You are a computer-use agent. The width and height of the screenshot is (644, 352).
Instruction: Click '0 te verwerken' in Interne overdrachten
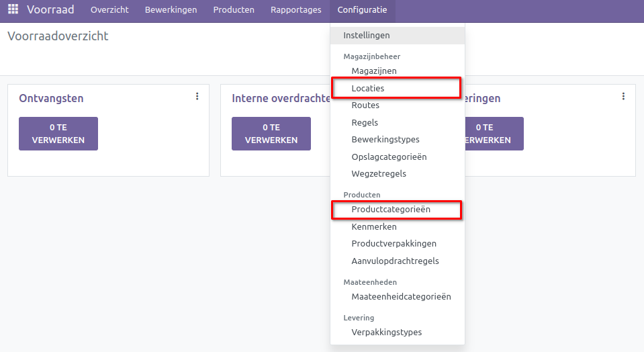tap(271, 134)
